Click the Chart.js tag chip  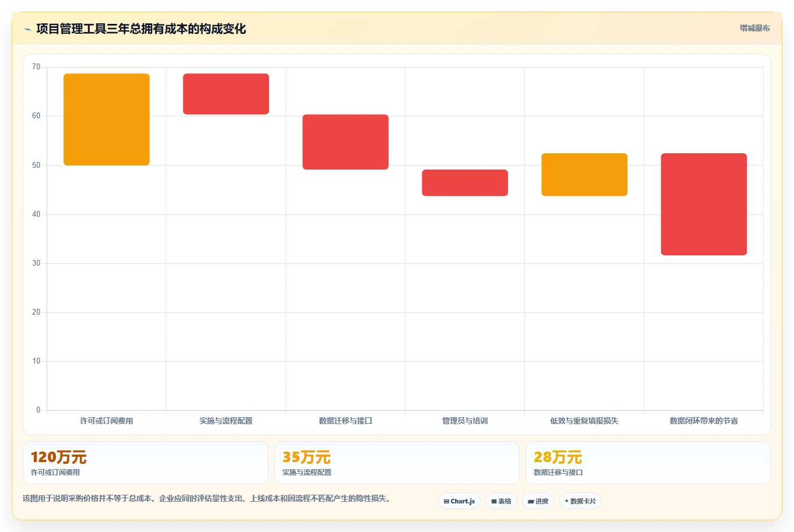459,501
